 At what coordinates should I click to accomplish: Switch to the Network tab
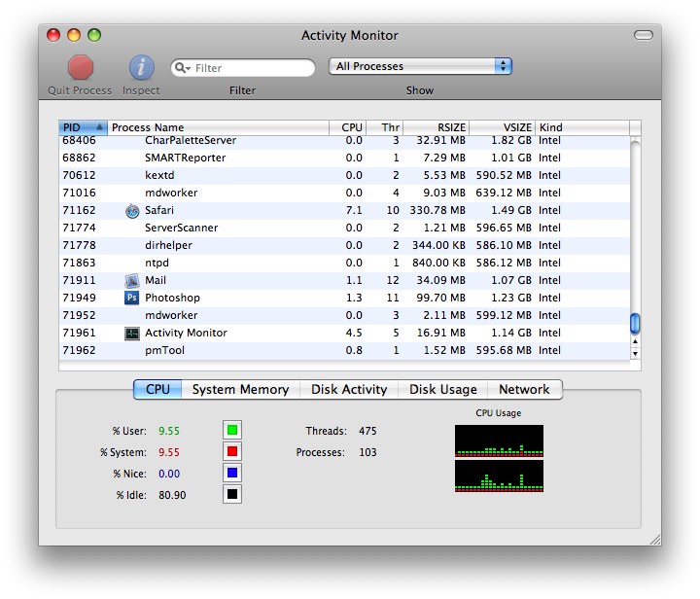click(525, 389)
